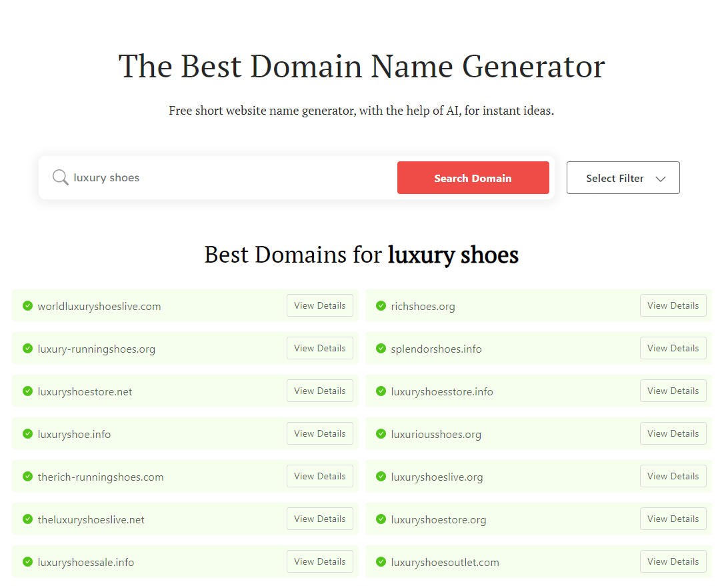728x586 pixels.
Task: View Details for luxuryshoessale.info
Action: [x=320, y=562]
